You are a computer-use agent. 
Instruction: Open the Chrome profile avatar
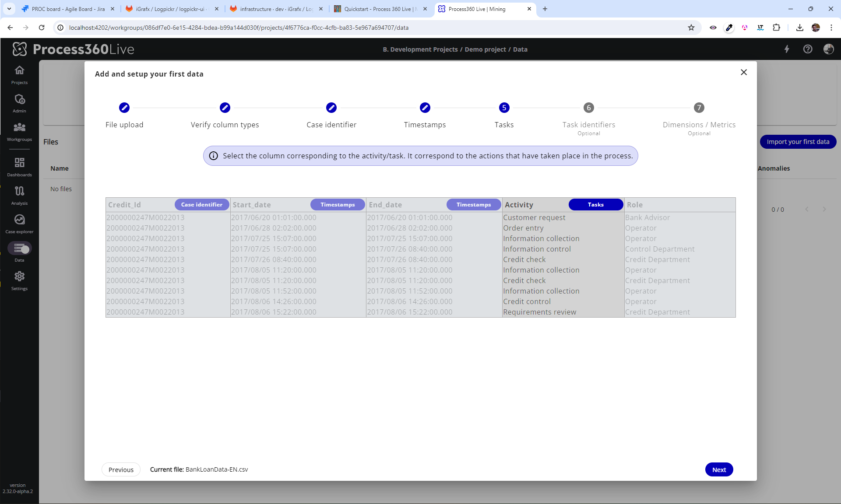tap(816, 28)
